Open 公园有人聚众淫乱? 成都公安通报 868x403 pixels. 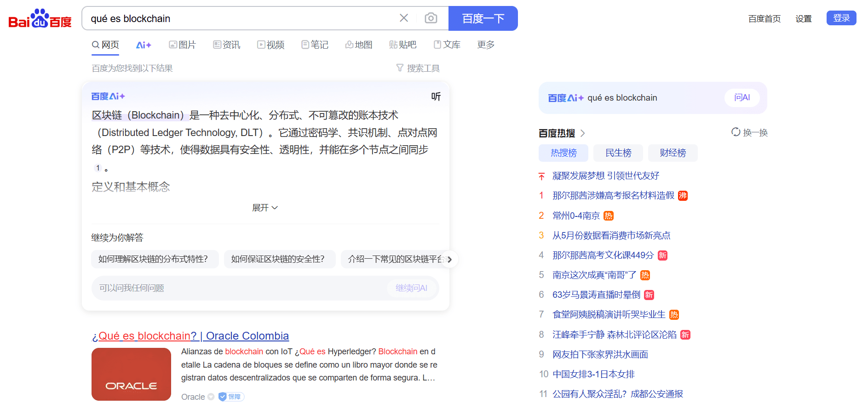coord(618,394)
